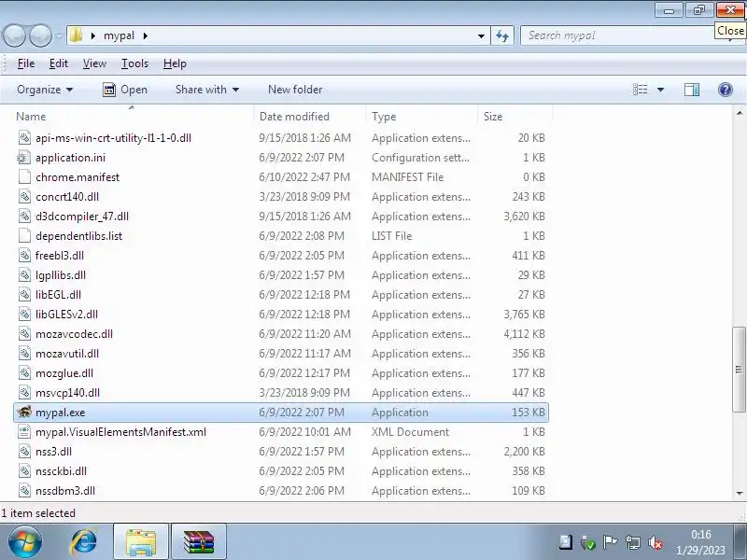This screenshot has height=560, width=747.
Task: Click the scrollbar up arrow
Action: pyautogui.click(x=739, y=113)
